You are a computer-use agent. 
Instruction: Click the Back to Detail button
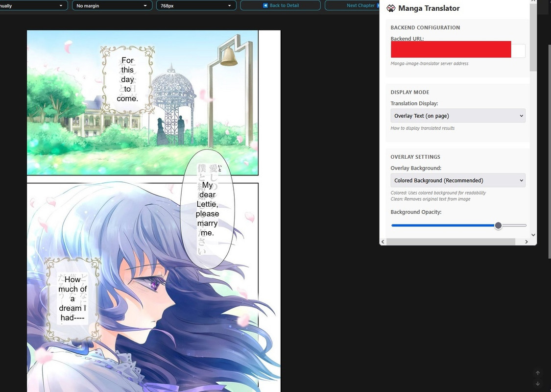(x=281, y=5)
